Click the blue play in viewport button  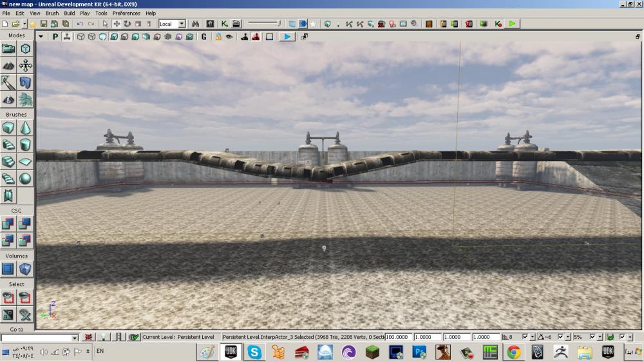click(x=287, y=37)
